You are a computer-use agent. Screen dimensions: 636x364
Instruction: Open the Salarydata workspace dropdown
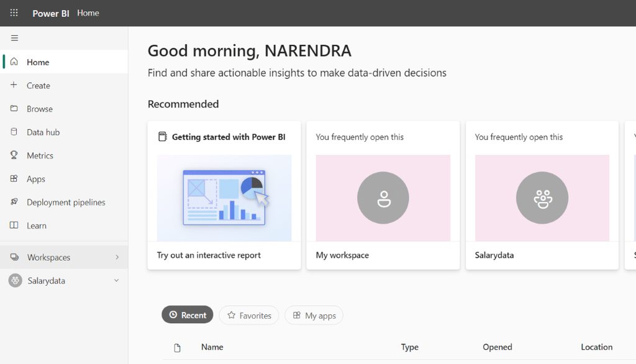coord(116,280)
